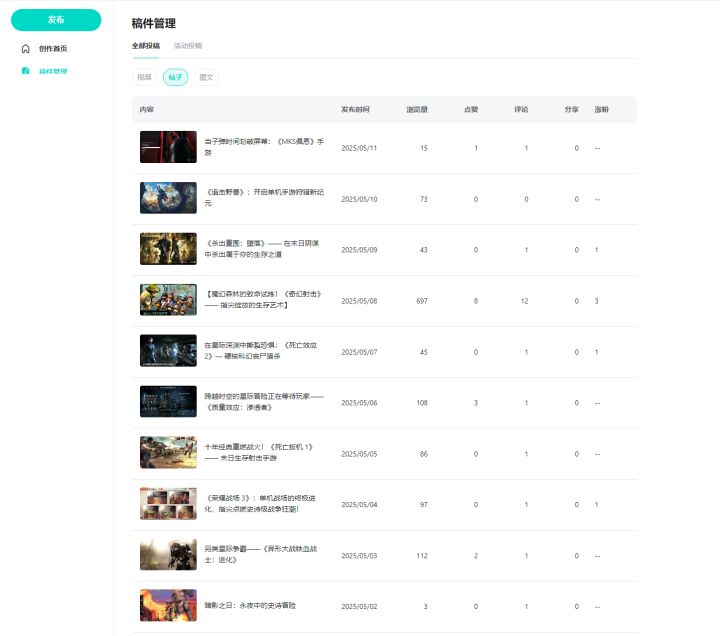The width and height of the screenshot is (720, 636).
Task: Open the post title dated 2025/05/02
Action: (x=250, y=605)
